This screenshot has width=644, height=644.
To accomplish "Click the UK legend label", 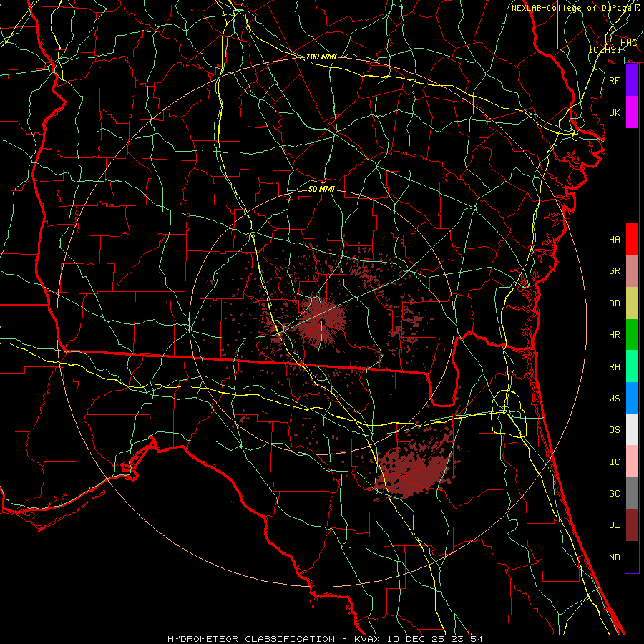I will pyautogui.click(x=614, y=112).
